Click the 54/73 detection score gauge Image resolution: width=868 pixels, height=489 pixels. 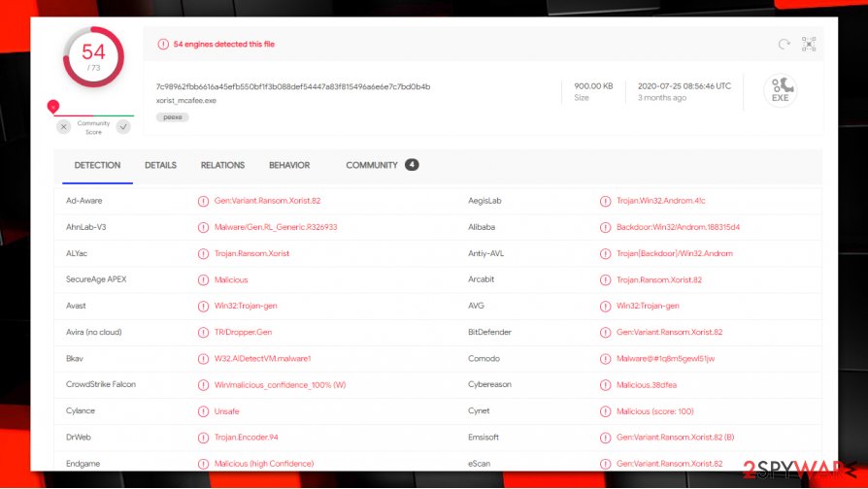point(93,57)
